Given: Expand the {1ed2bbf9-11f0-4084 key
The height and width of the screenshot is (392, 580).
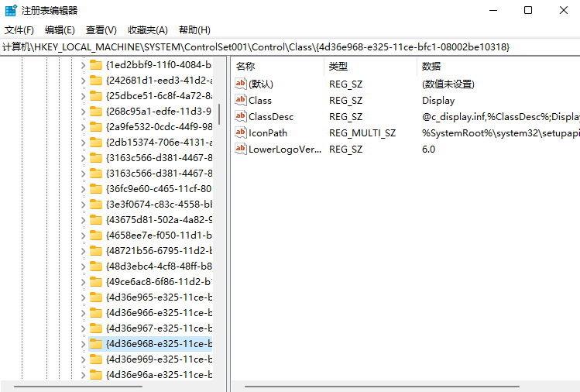Looking at the screenshot, I should point(83,66).
